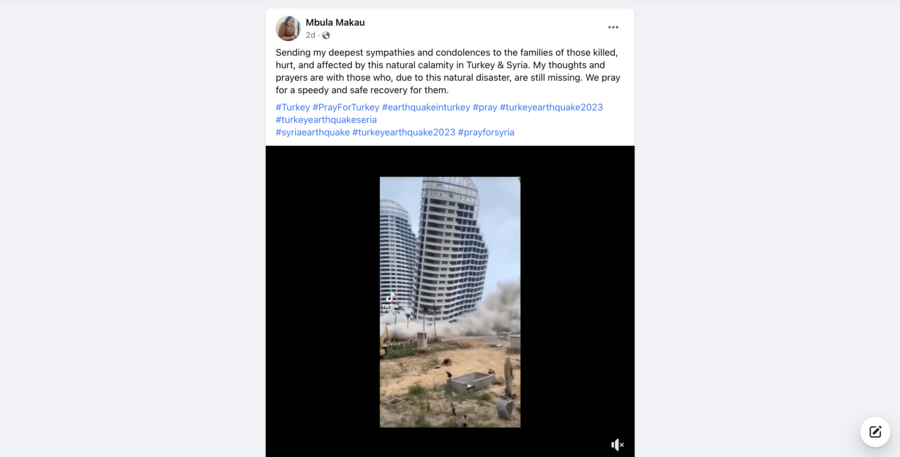The image size is (900, 457).
Task: Unmute the video with speaker icon
Action: (x=617, y=444)
